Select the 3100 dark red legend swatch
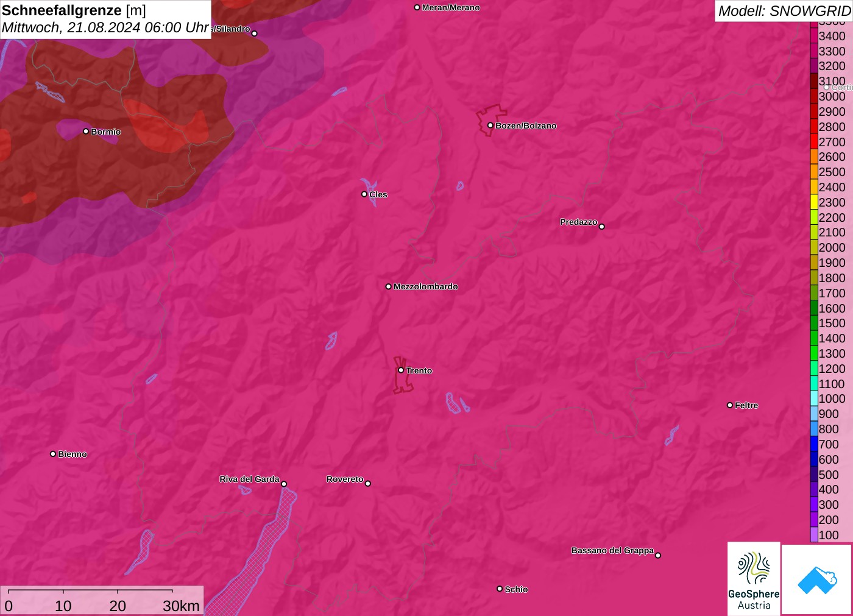Image resolution: width=853 pixels, height=616 pixels. click(x=814, y=81)
